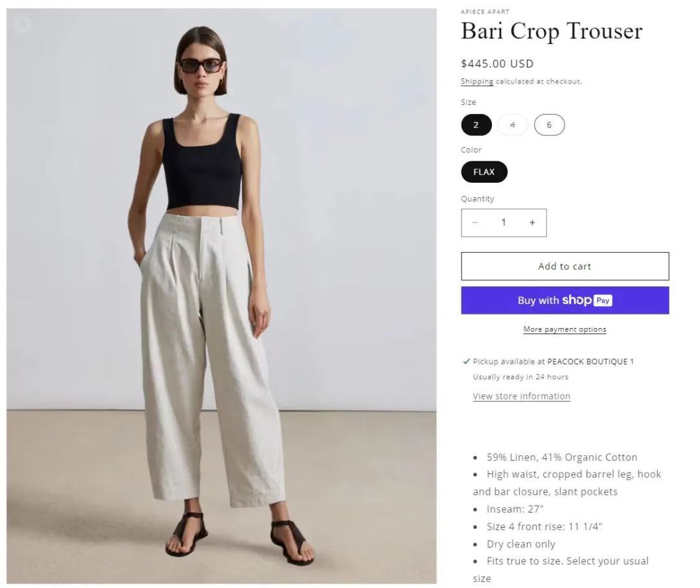Image resolution: width=700 pixels, height=588 pixels.
Task: Select the crossed-out size 4 option
Action: pyautogui.click(x=513, y=125)
